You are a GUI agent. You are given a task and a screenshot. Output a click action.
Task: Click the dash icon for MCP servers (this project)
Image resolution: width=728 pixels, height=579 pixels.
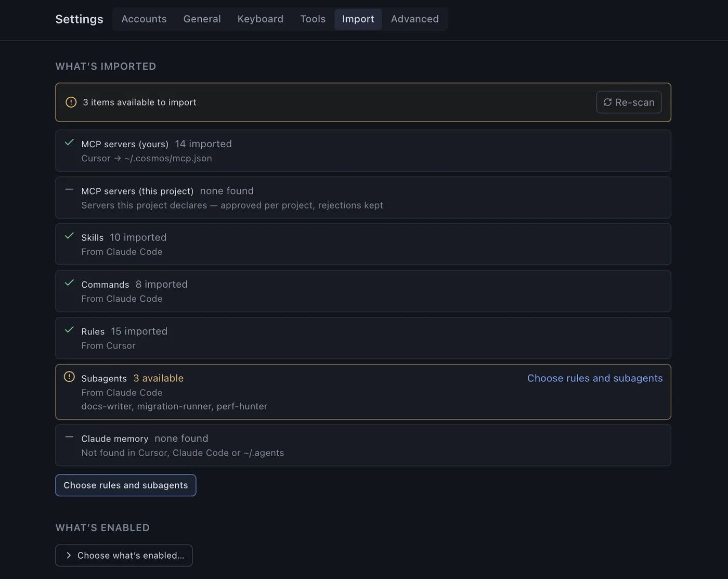(x=69, y=190)
